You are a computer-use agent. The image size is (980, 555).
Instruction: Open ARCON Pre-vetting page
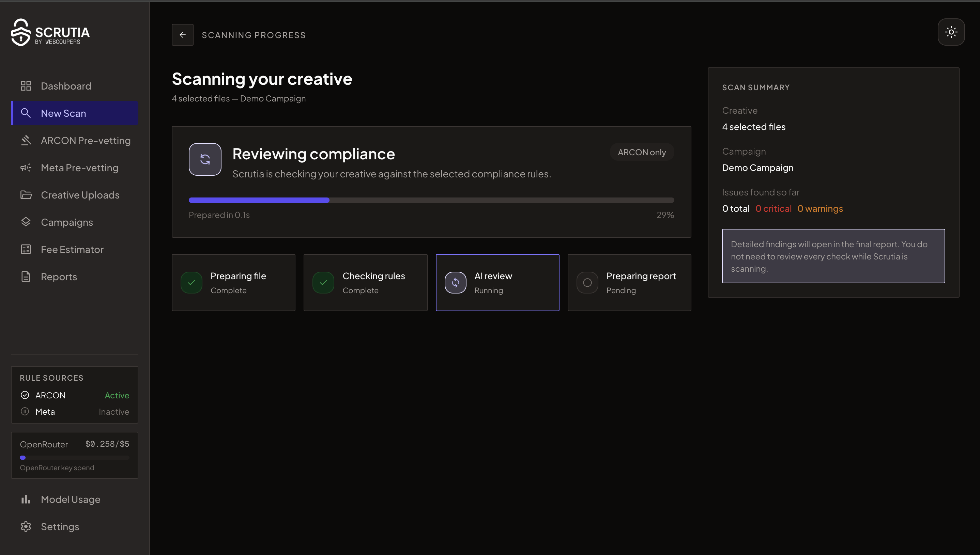coord(74,140)
